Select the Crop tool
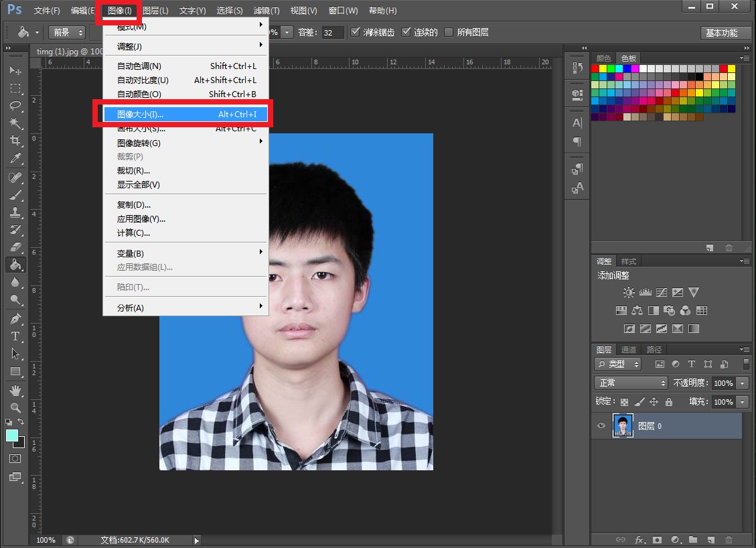 pos(15,141)
